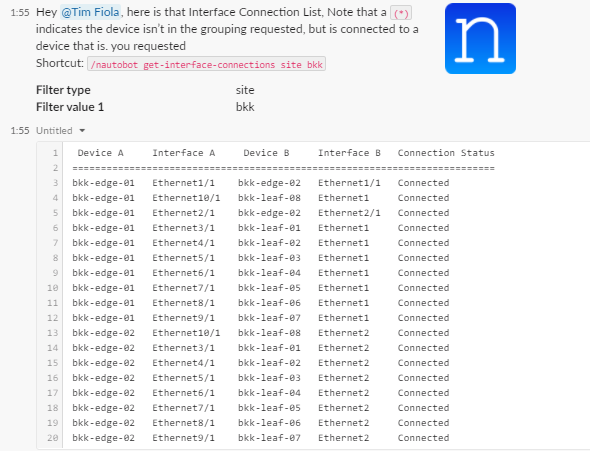The width and height of the screenshot is (590, 451).
Task: Click bkk-leaf-08 on snippet line 4
Action: (269, 198)
